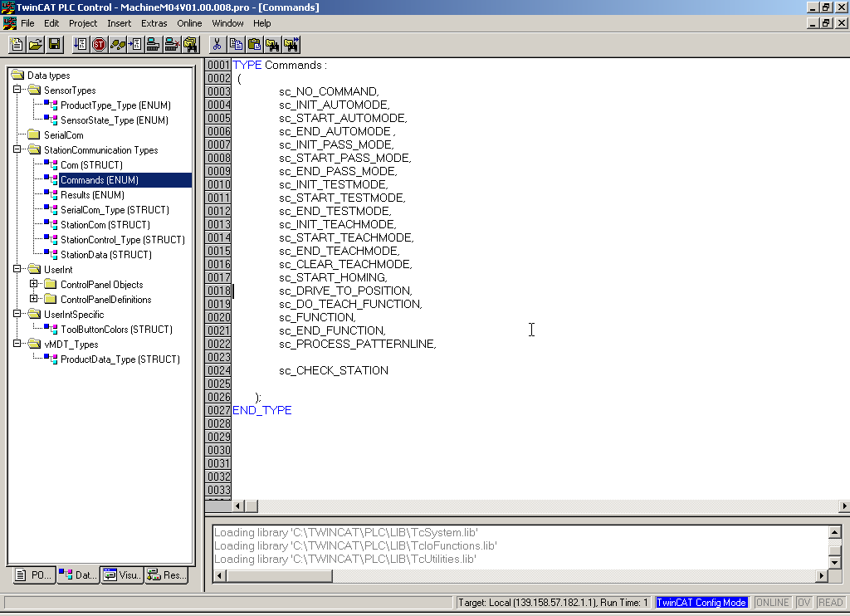The height and width of the screenshot is (616, 850).
Task: Click the message log horizontal scroll thumb
Action: point(280,575)
